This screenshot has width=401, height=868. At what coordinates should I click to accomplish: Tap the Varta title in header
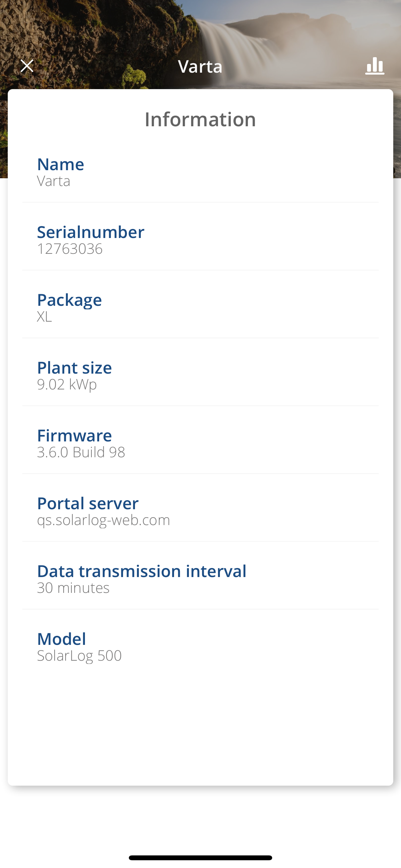[200, 67]
